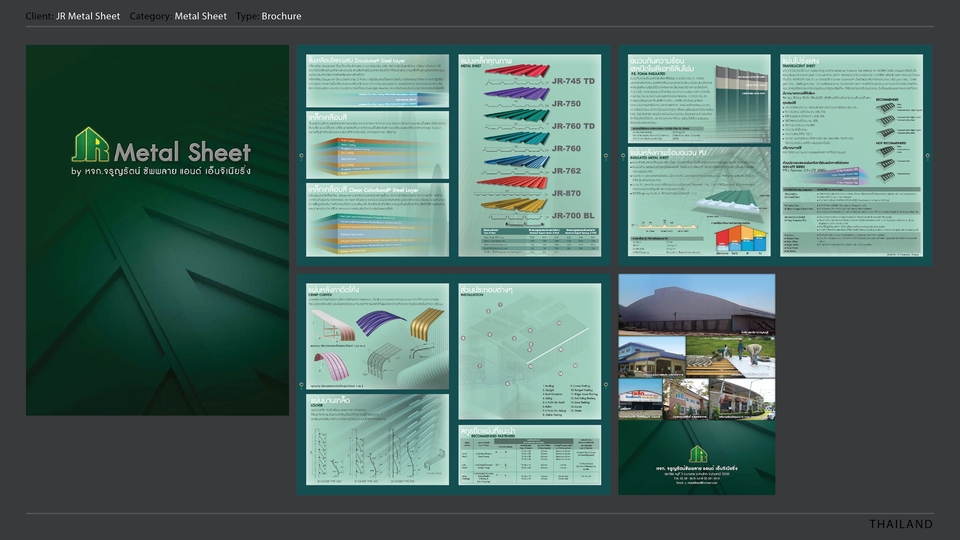Click the large "Metal Sheet" title on the cover
960x540 pixels.
click(x=182, y=152)
